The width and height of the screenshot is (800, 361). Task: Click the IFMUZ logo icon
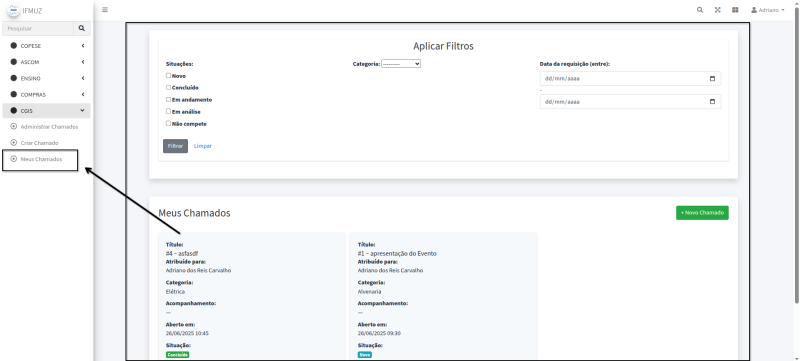coord(13,10)
